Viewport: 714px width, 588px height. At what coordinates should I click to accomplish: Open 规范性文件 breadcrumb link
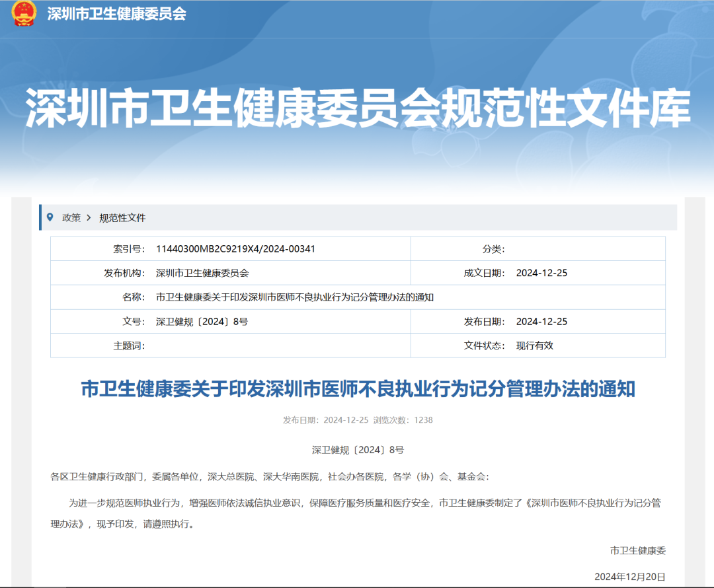pyautogui.click(x=122, y=218)
